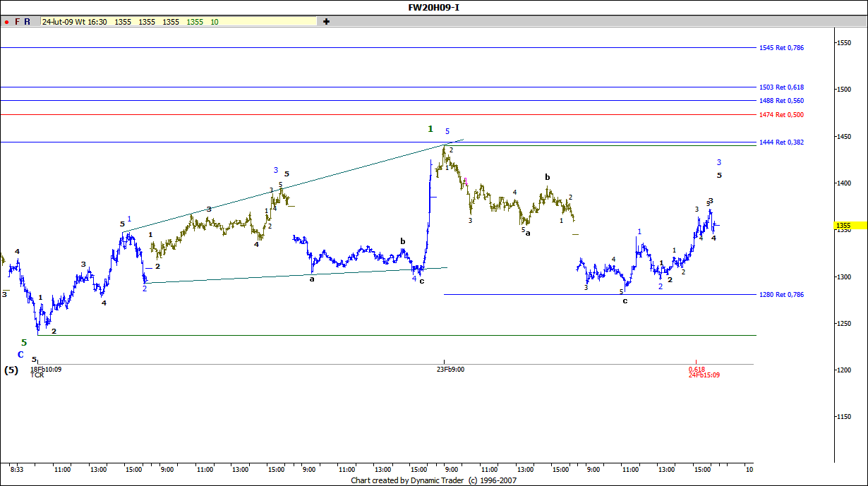This screenshot has width=868, height=486.
Task: Click the 1488 Ret 0,560 retracement label
Action: [x=780, y=101]
